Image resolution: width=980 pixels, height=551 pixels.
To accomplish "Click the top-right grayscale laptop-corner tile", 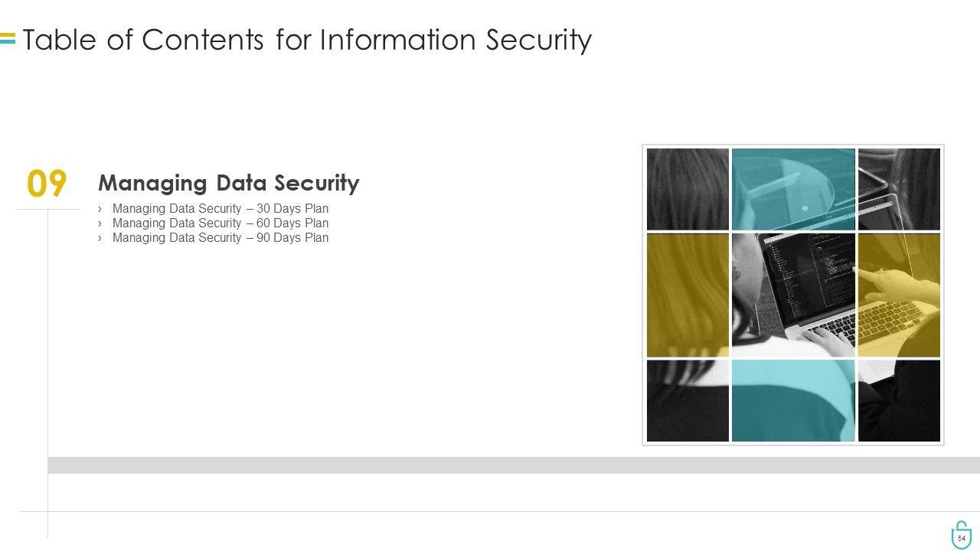I will 899,189.
